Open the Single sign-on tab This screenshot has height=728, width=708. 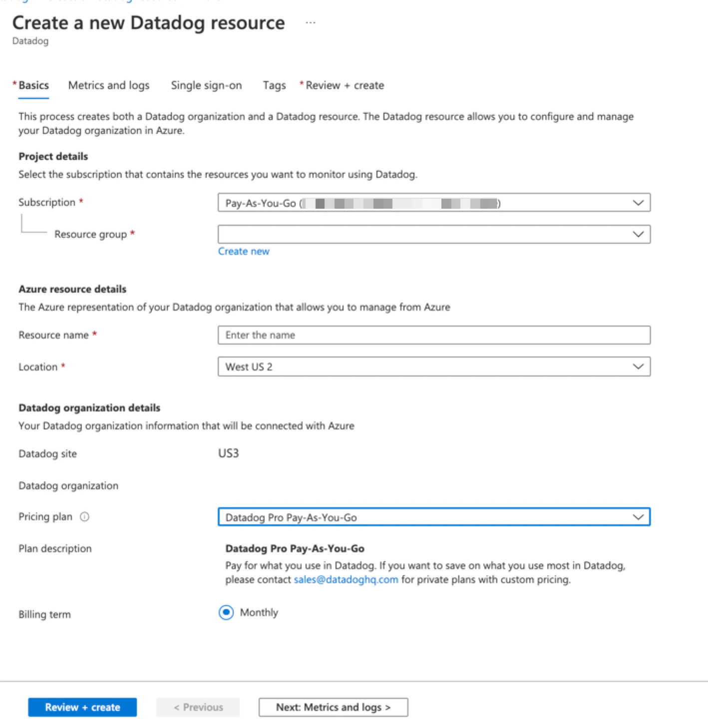pyautogui.click(x=206, y=85)
